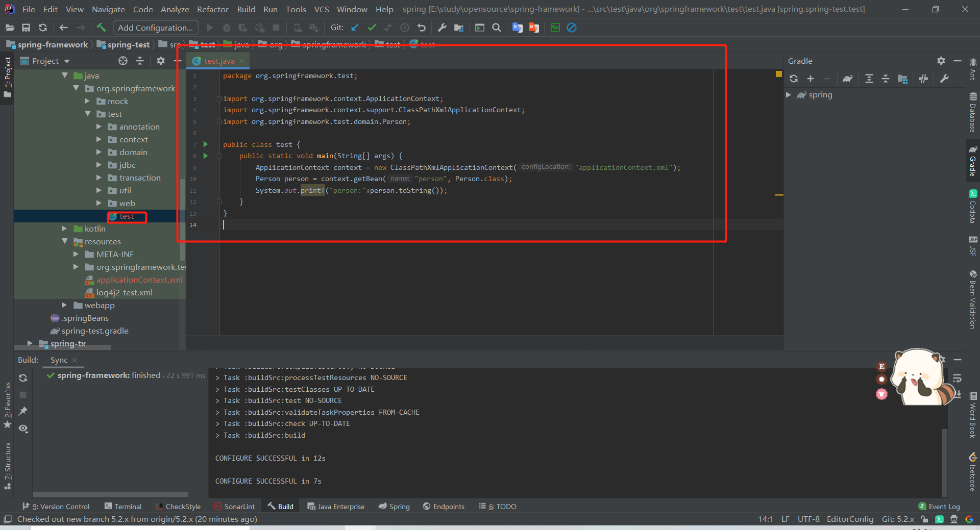Close the test.java editor tab

tap(242, 61)
